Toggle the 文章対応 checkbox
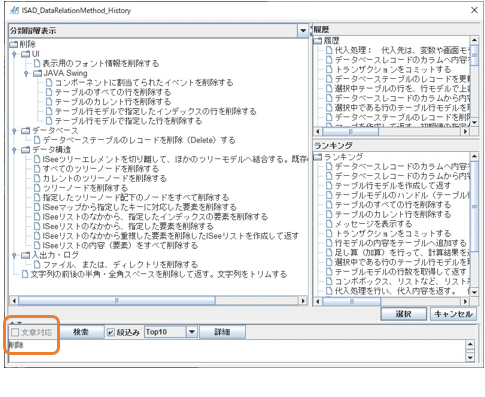 coord(15,332)
